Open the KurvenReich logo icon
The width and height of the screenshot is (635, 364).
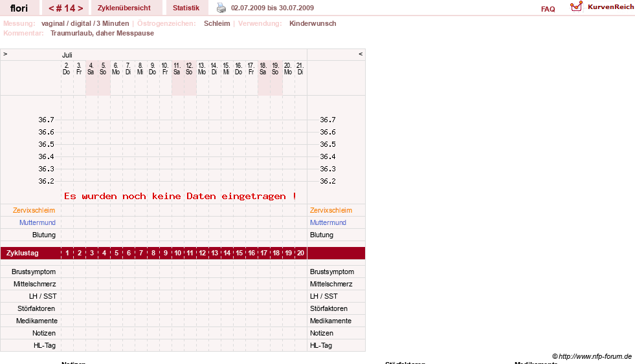click(x=576, y=6)
